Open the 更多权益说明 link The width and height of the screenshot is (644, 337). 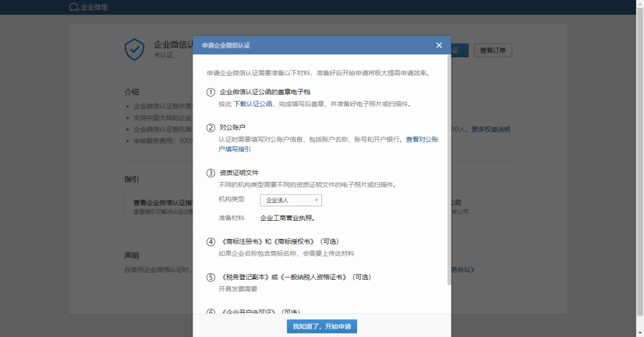pyautogui.click(x=491, y=129)
